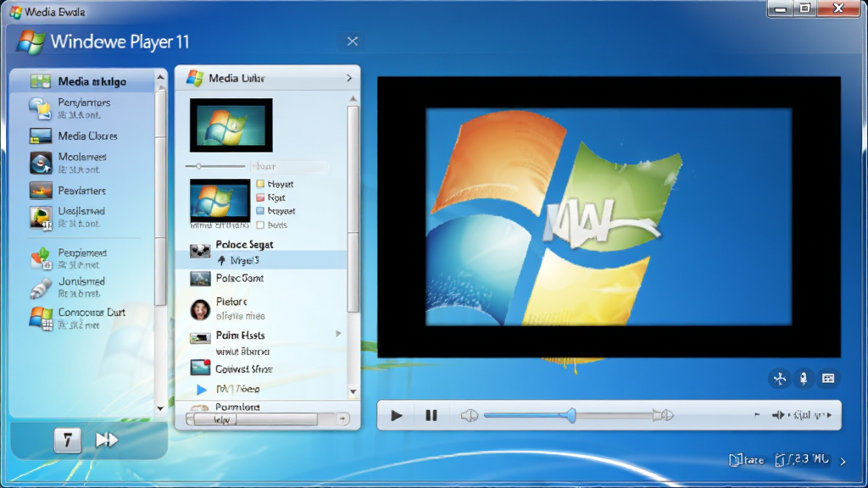Click the grey unplayed part of the seek track

(614, 415)
